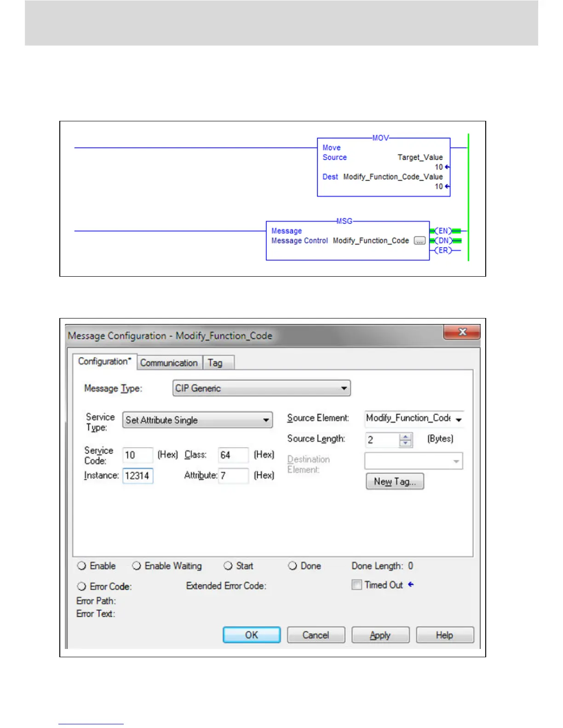Click the Help button
The width and height of the screenshot is (563, 728).
pyautogui.click(x=445, y=635)
